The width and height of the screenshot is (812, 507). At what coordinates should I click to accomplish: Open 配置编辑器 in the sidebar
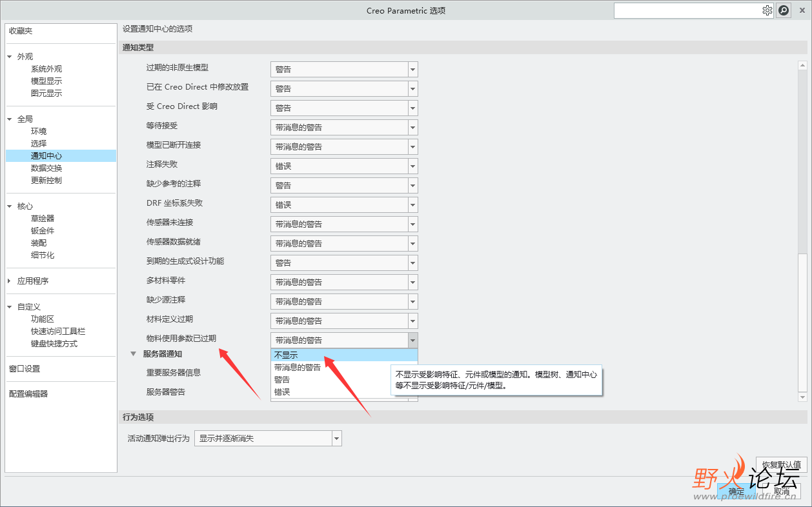[x=28, y=394]
